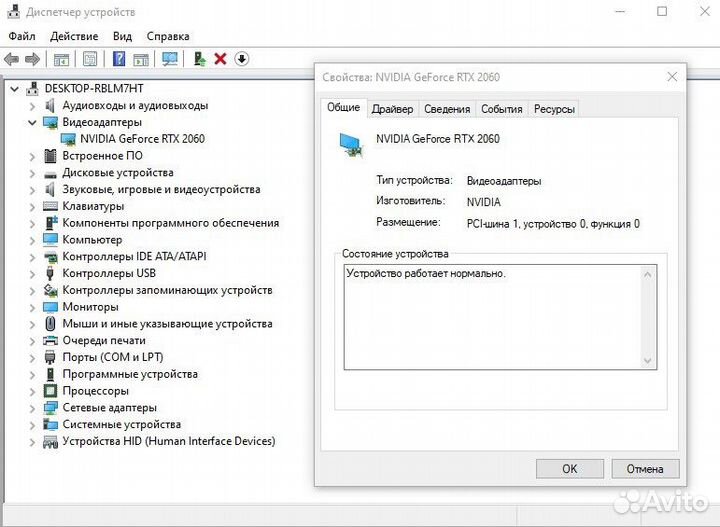Expand the Компьютер node
Image resolution: width=720 pixels, height=527 pixels.
(x=32, y=241)
